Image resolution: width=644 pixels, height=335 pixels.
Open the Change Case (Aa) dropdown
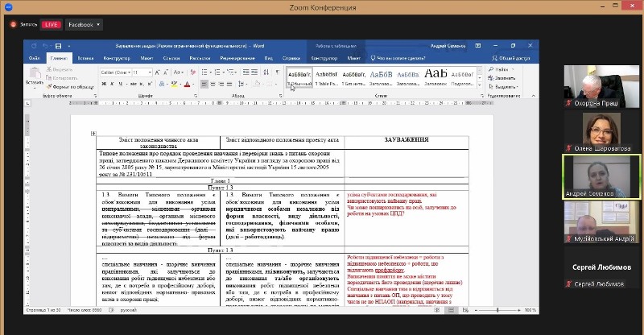point(178,72)
